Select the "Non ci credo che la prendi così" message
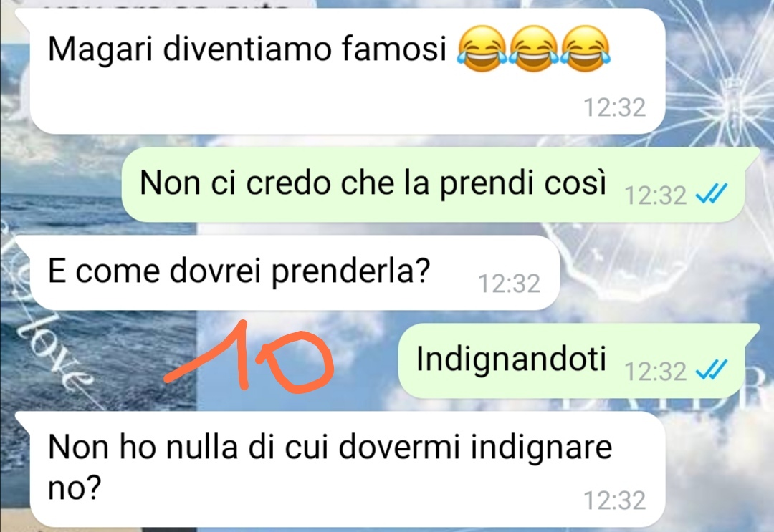The height and width of the screenshot is (532, 774). pyautogui.click(x=441, y=185)
